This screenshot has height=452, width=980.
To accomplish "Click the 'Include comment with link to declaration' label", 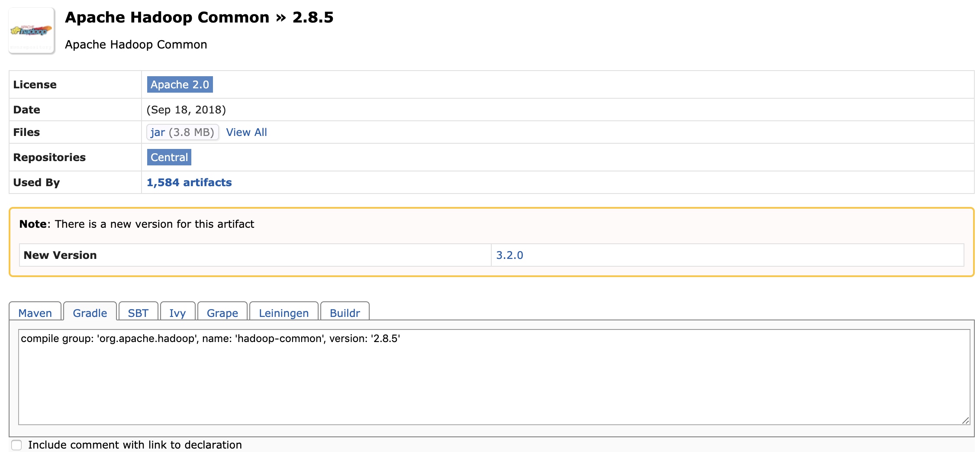I will pyautogui.click(x=135, y=445).
